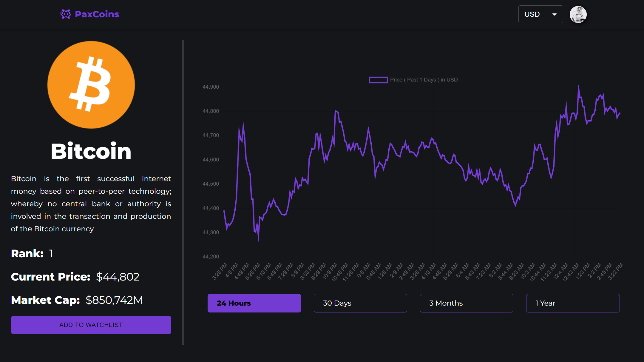Click the Rank value 1
Image resolution: width=644 pixels, height=362 pixels.
click(x=51, y=253)
